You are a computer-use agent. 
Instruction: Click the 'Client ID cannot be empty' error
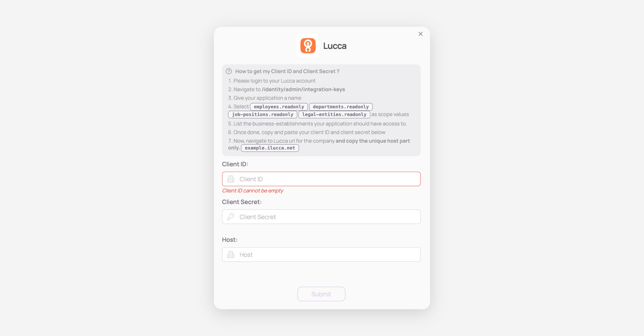click(x=253, y=191)
